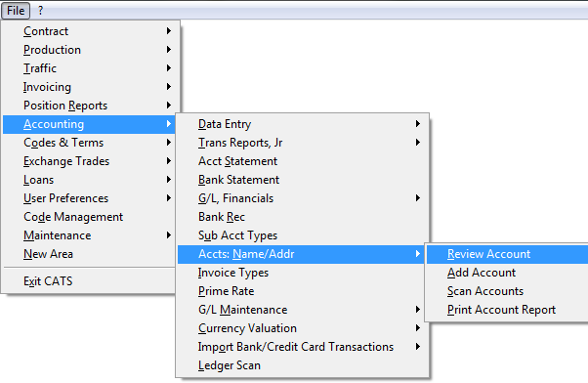
Task: Open Import Bank/Credit Card Transactions submenu
Action: click(302, 347)
